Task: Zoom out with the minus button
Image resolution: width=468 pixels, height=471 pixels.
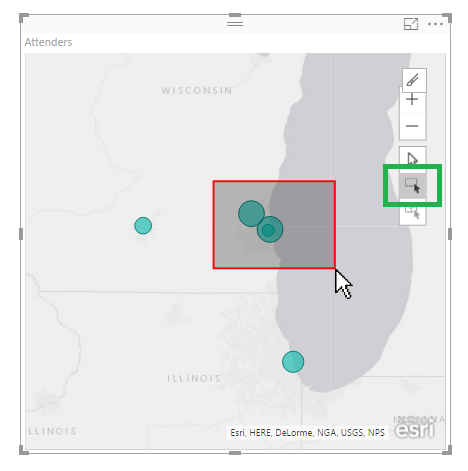Action: click(x=412, y=126)
